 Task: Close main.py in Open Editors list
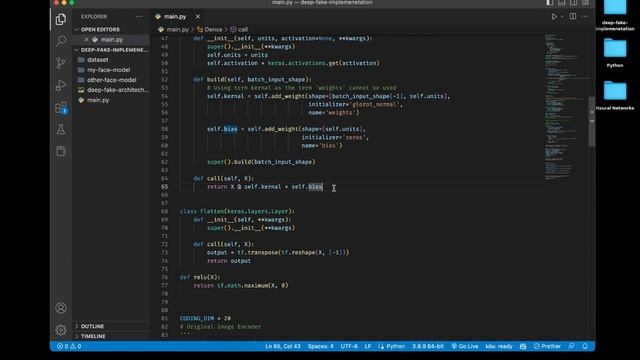coord(86,40)
